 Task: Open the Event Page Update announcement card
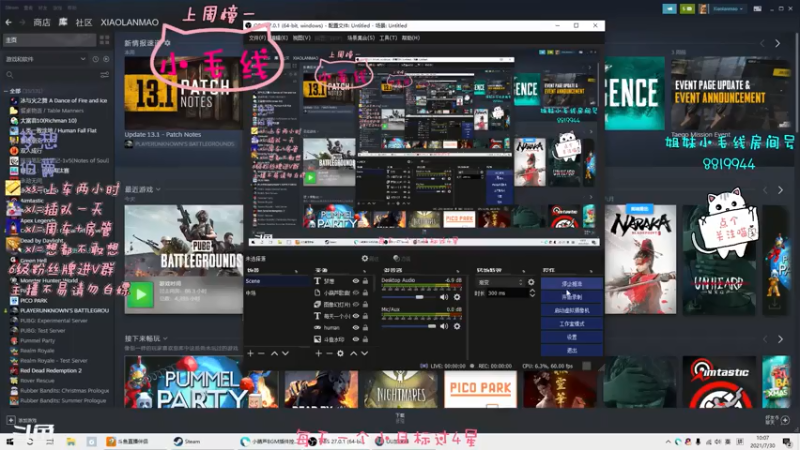click(x=731, y=93)
